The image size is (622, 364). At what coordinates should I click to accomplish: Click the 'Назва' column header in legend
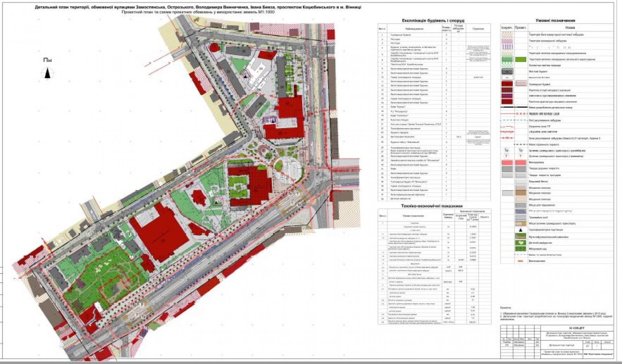(x=570, y=28)
